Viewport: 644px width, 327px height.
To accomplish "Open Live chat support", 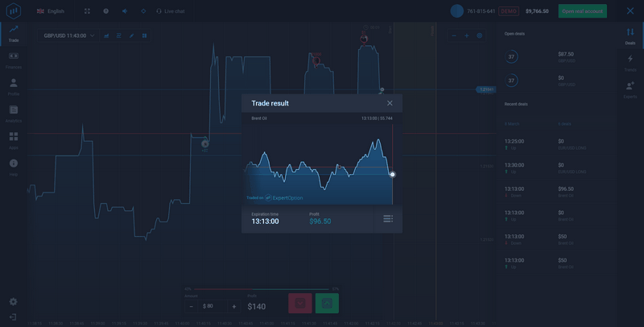I will 169,11.
